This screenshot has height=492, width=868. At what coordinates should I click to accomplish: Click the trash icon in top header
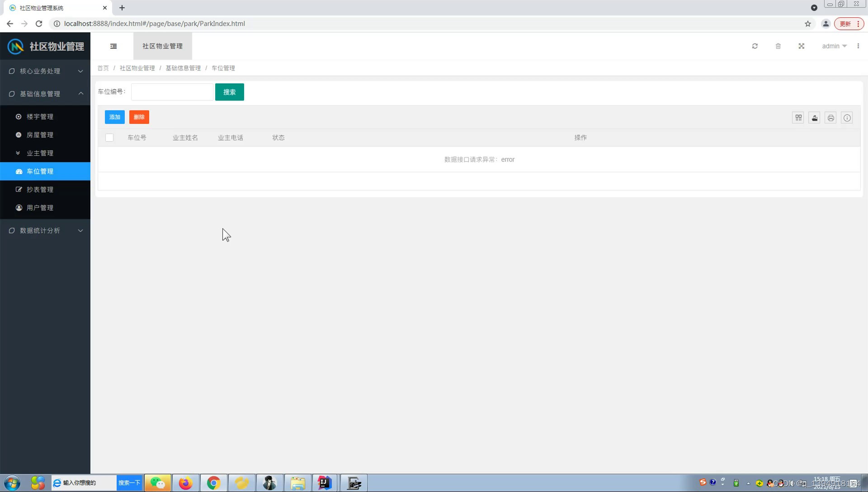[x=778, y=46]
